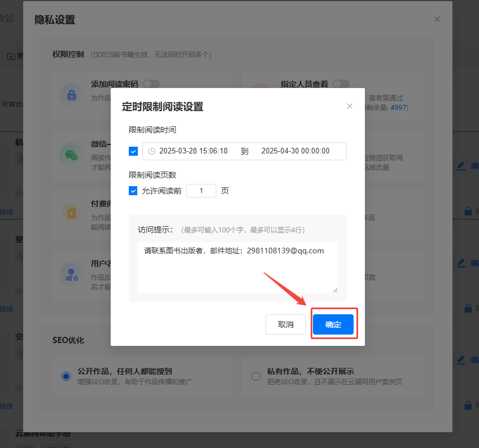479x448 pixels.
Task: Click the user lock icon for 用户名
Action: pyautogui.click(x=71, y=274)
